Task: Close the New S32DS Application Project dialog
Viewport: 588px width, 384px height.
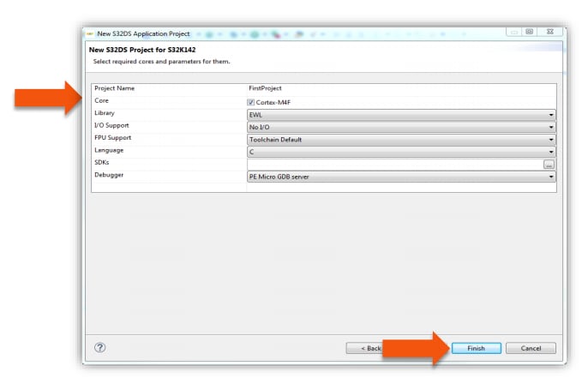Action: [549, 32]
